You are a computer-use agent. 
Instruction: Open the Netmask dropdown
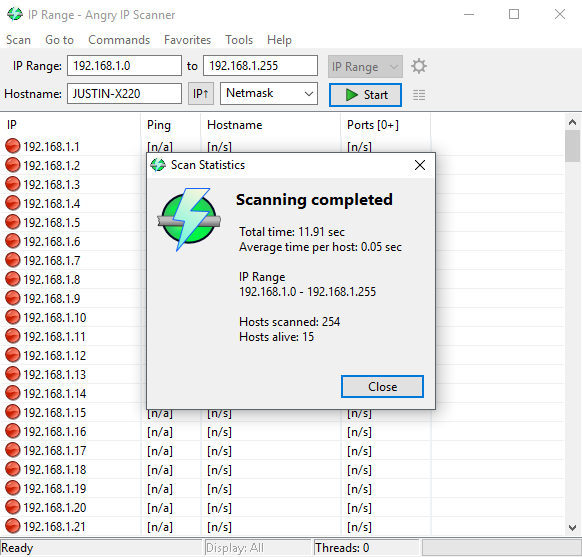pos(269,94)
